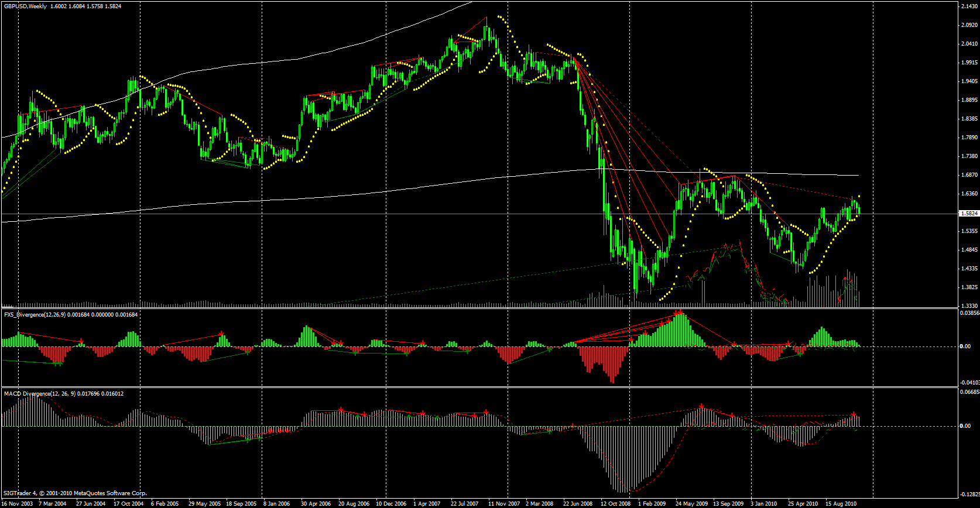Click the 1.3330 price axis label
980x508 pixels.
click(x=969, y=306)
